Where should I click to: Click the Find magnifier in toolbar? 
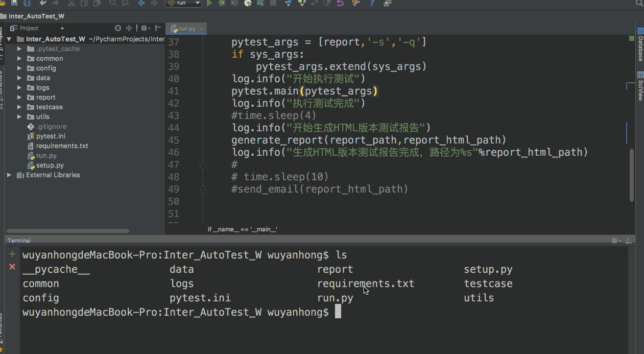(112, 3)
